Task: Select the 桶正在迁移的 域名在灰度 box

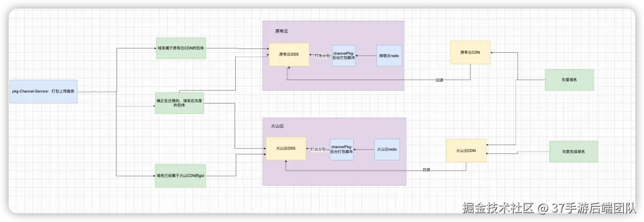Action: (180, 103)
